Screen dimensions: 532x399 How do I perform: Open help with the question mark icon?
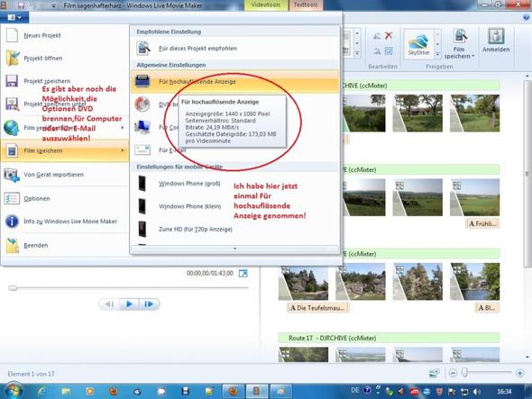[x=526, y=17]
